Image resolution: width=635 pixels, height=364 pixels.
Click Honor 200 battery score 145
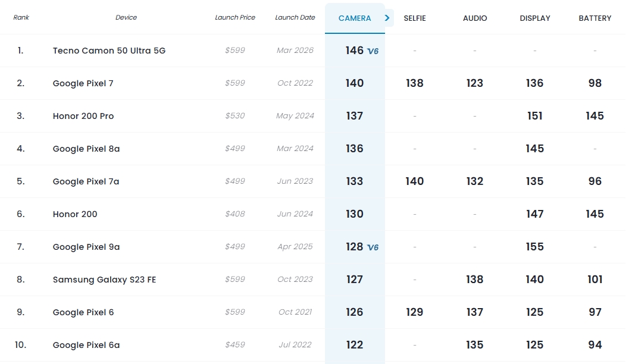click(595, 214)
